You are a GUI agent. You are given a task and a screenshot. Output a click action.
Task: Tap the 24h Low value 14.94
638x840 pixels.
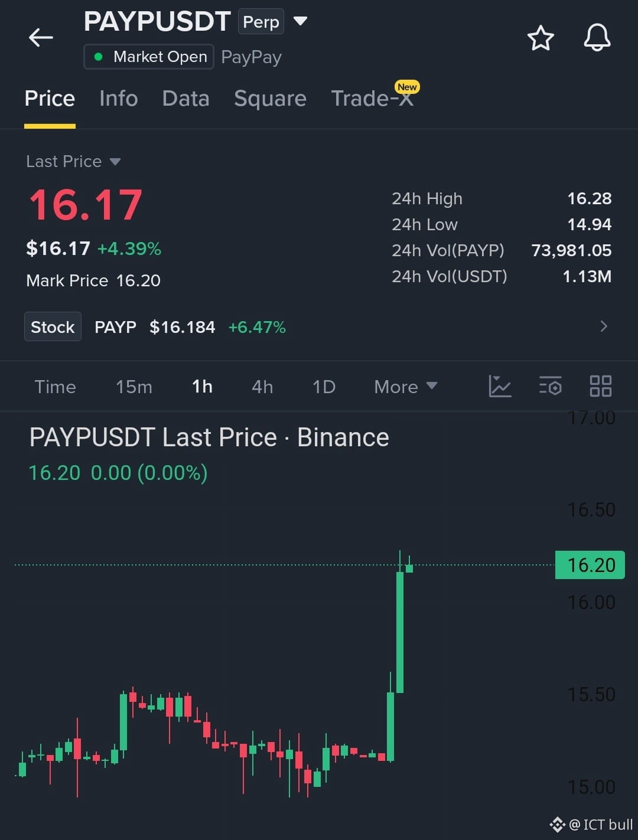(x=590, y=224)
